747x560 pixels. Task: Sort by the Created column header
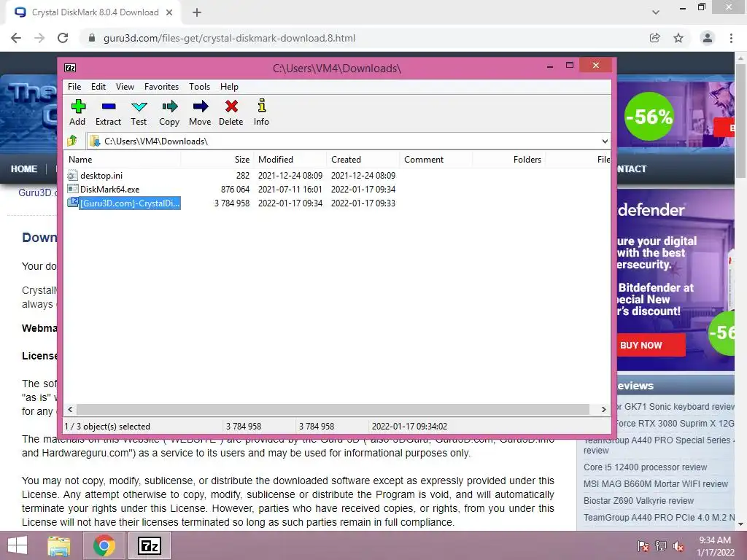[x=363, y=160]
